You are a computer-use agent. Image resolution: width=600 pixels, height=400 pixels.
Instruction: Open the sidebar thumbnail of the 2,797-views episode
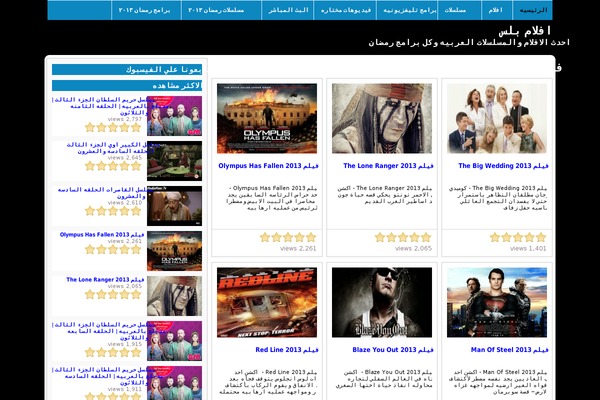[174, 116]
